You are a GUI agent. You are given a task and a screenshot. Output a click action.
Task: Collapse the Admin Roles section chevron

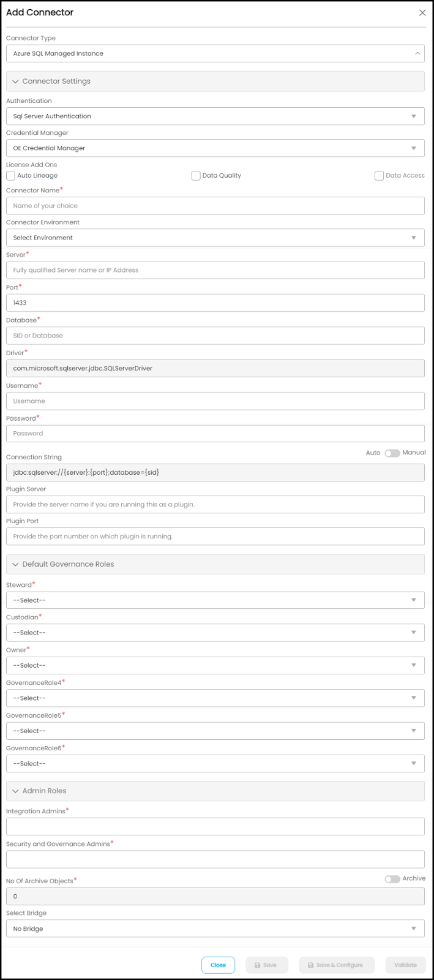15,791
